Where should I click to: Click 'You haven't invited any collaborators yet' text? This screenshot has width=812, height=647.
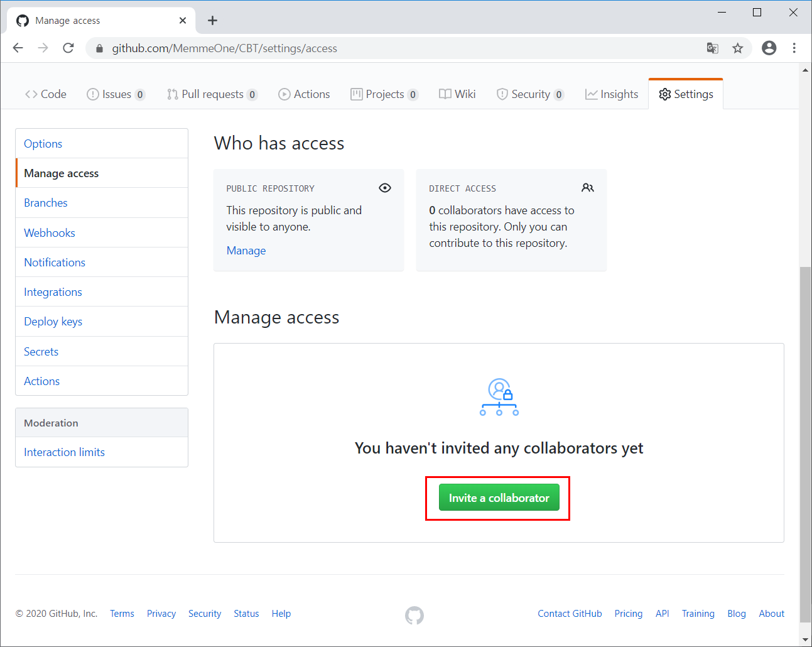(x=499, y=448)
